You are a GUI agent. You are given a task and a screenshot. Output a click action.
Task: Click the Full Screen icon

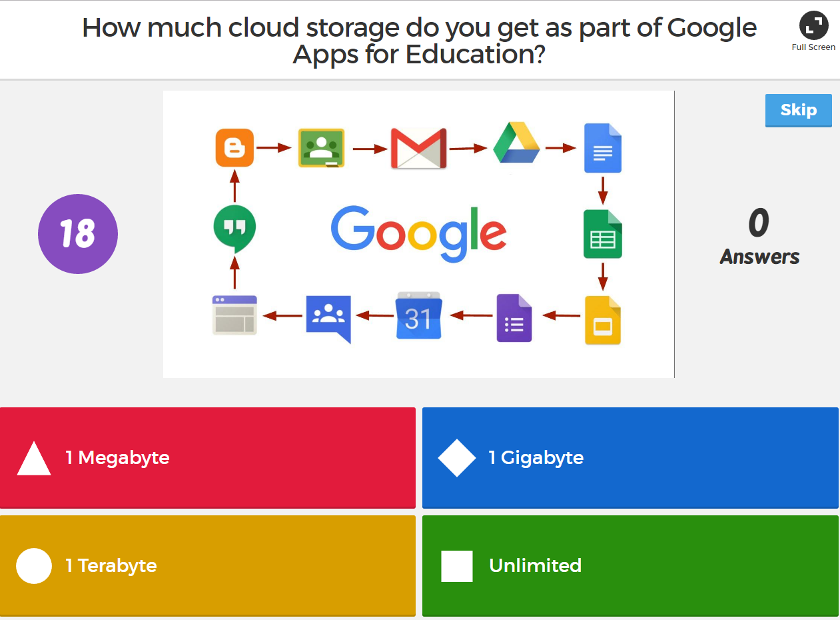[x=813, y=27]
